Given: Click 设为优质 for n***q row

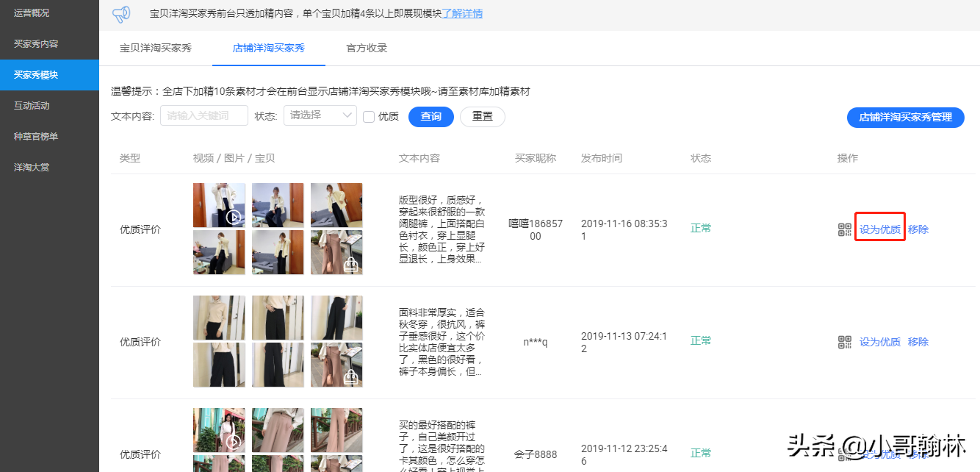Looking at the screenshot, I should click(880, 342).
